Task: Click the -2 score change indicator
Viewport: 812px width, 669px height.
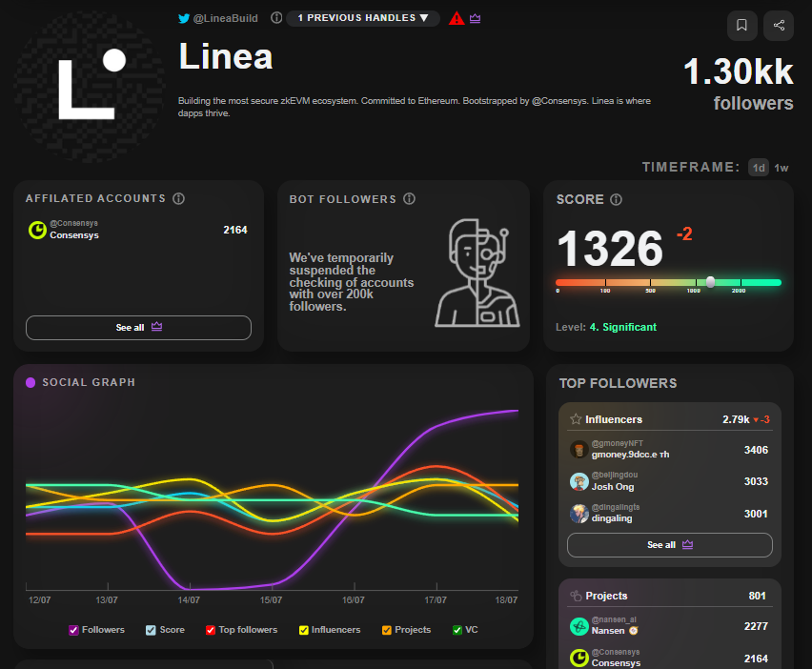Action: pos(684,234)
